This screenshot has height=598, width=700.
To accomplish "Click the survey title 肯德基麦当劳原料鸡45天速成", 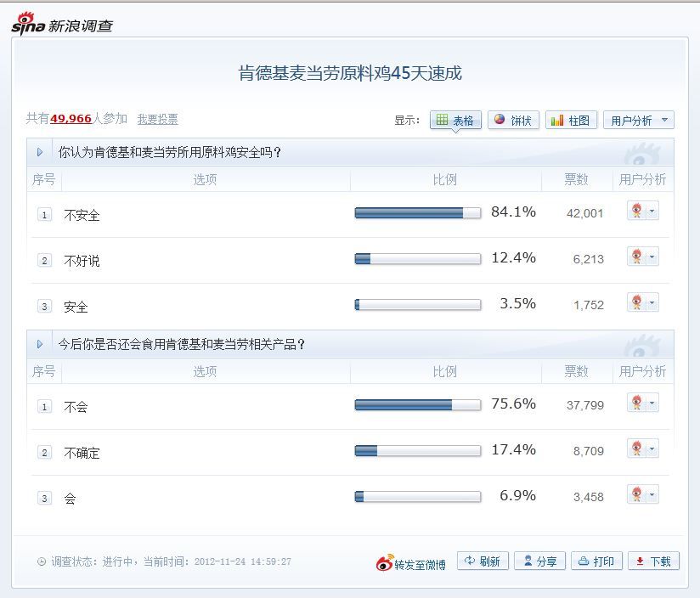I will tap(350, 73).
